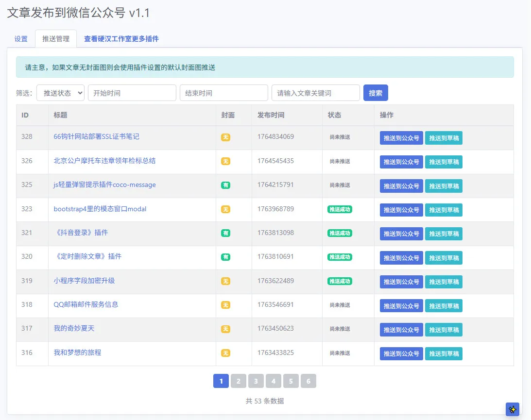Viewport: 531px width, 420px height.
Task: Click 推送成功 status badge in row 320
Action: coord(340,257)
